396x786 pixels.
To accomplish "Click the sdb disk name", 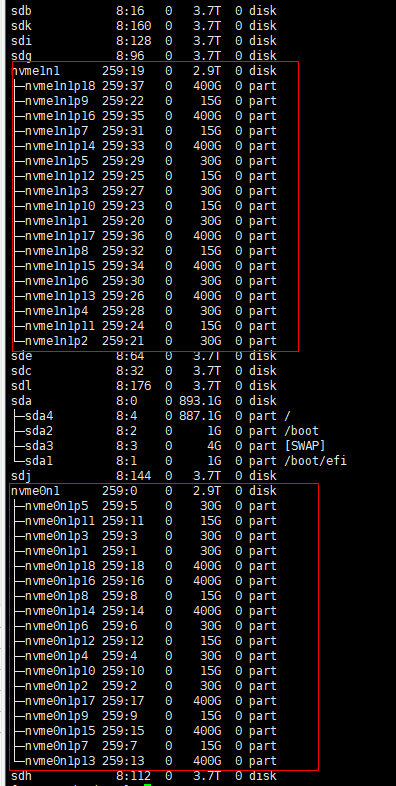I will (x=21, y=11).
